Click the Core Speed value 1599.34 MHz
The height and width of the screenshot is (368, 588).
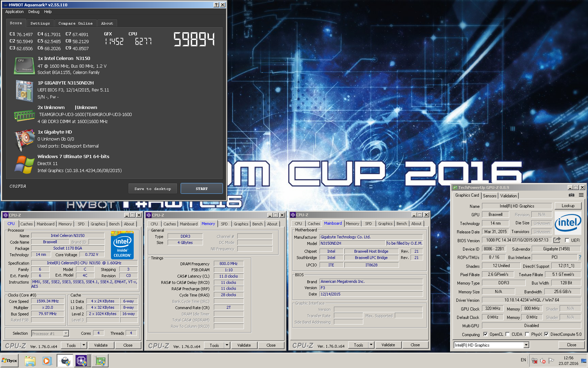click(x=48, y=301)
